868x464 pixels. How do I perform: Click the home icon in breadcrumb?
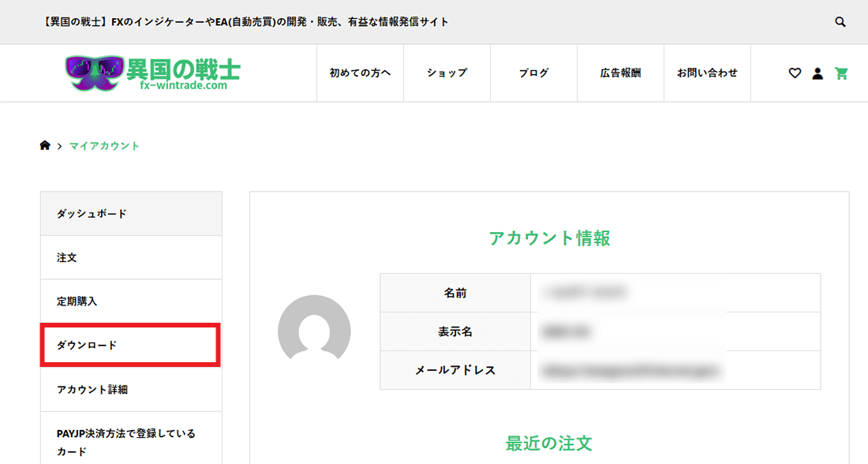point(45,145)
